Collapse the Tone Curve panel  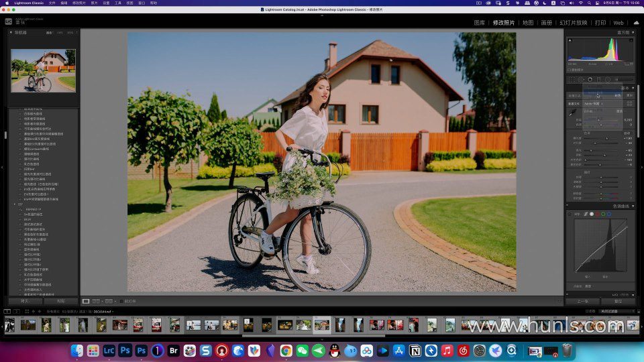(633, 206)
